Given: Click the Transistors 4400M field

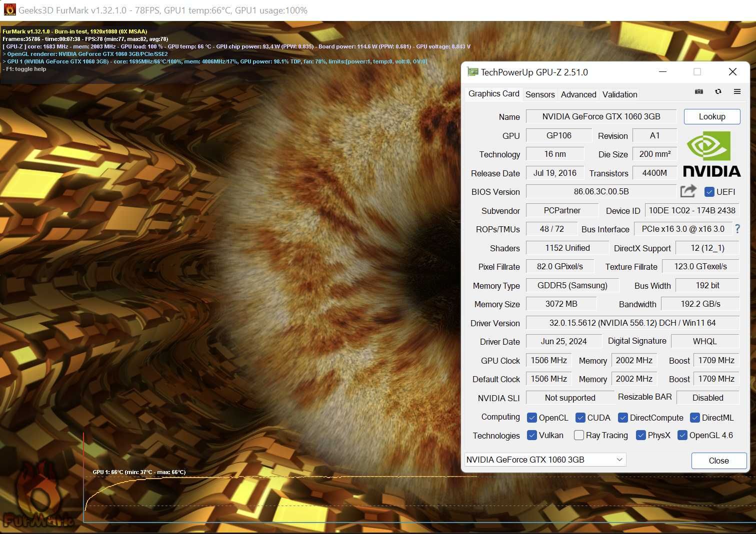Looking at the screenshot, I should click(654, 173).
